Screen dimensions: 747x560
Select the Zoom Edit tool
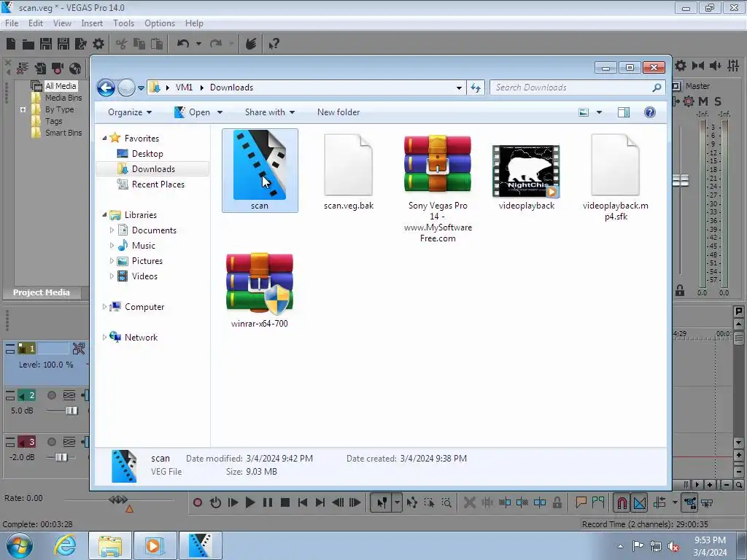pyautogui.click(x=447, y=502)
